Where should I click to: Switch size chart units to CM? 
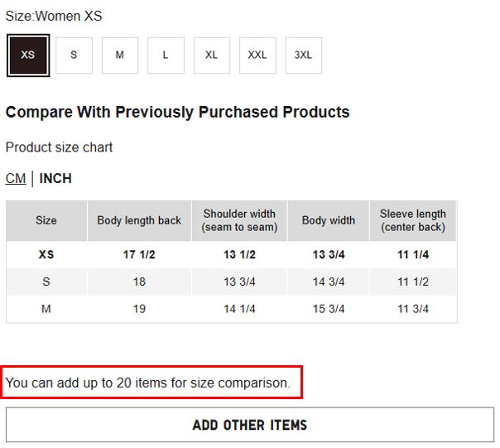(16, 179)
